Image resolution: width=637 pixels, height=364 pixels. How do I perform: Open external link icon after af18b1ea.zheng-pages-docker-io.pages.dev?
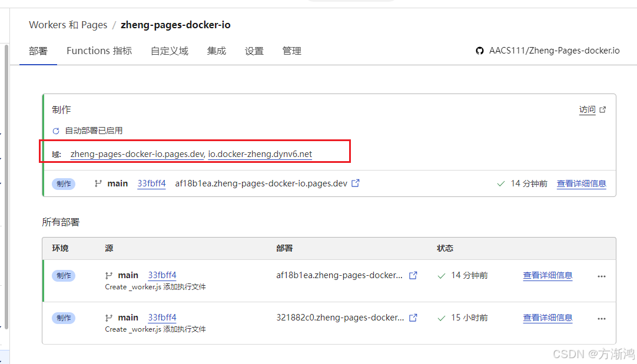[x=356, y=183]
